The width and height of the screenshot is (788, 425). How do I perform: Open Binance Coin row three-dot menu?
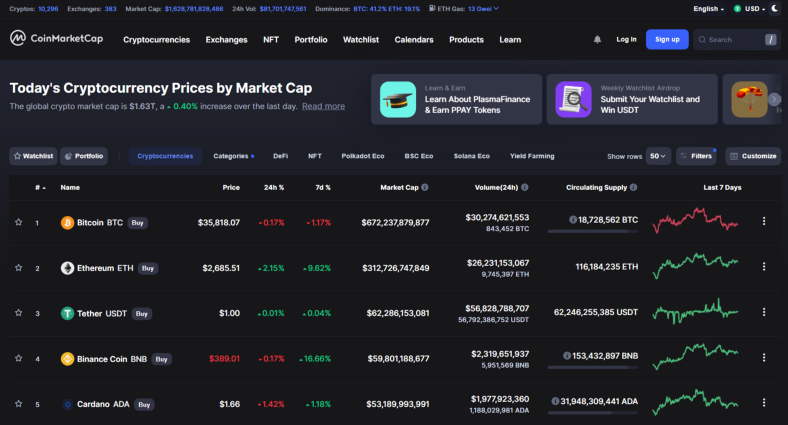click(764, 357)
